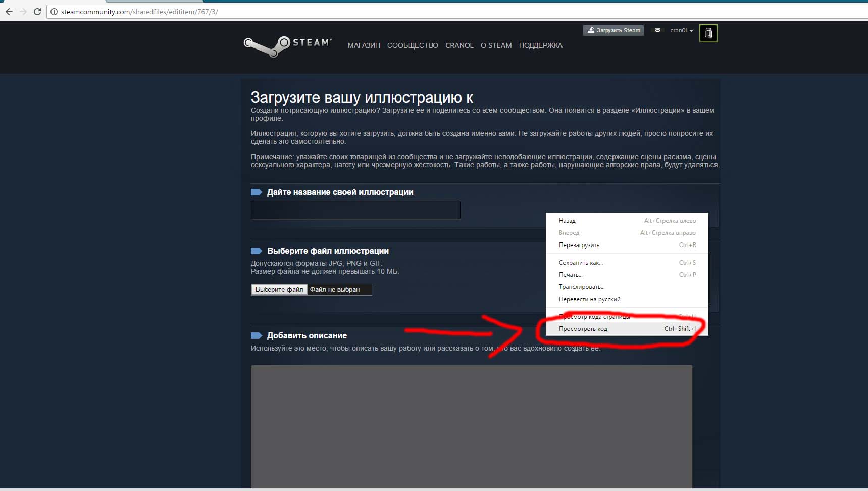Click the Выберите файл иллюстрации heading
This screenshot has height=491, width=868.
pyautogui.click(x=328, y=251)
